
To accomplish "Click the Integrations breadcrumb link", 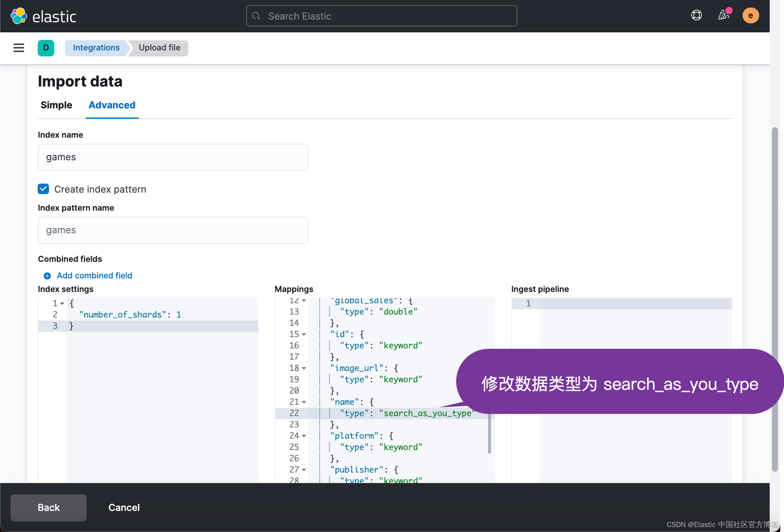I will [x=96, y=48].
